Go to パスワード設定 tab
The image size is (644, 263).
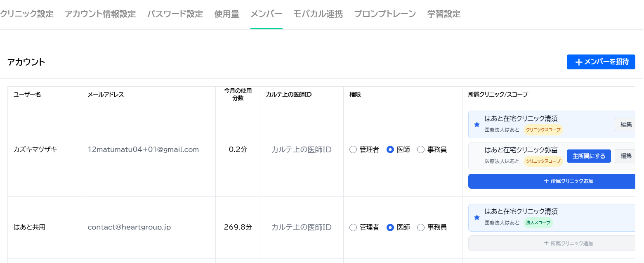[175, 14]
